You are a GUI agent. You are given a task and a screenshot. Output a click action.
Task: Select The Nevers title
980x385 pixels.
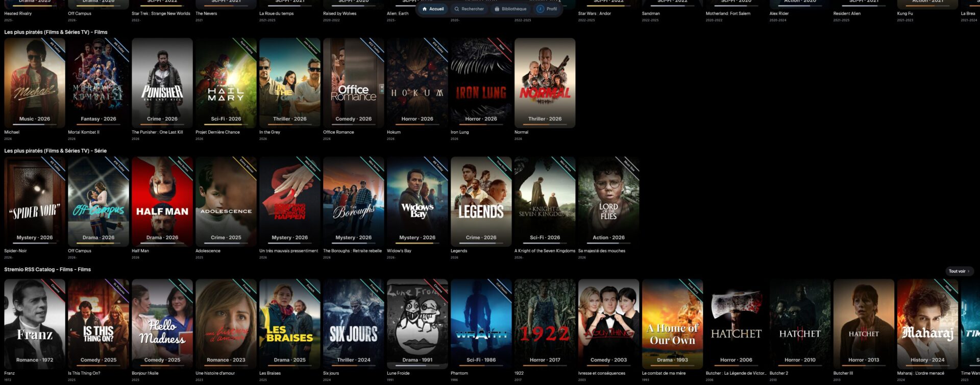click(x=206, y=14)
